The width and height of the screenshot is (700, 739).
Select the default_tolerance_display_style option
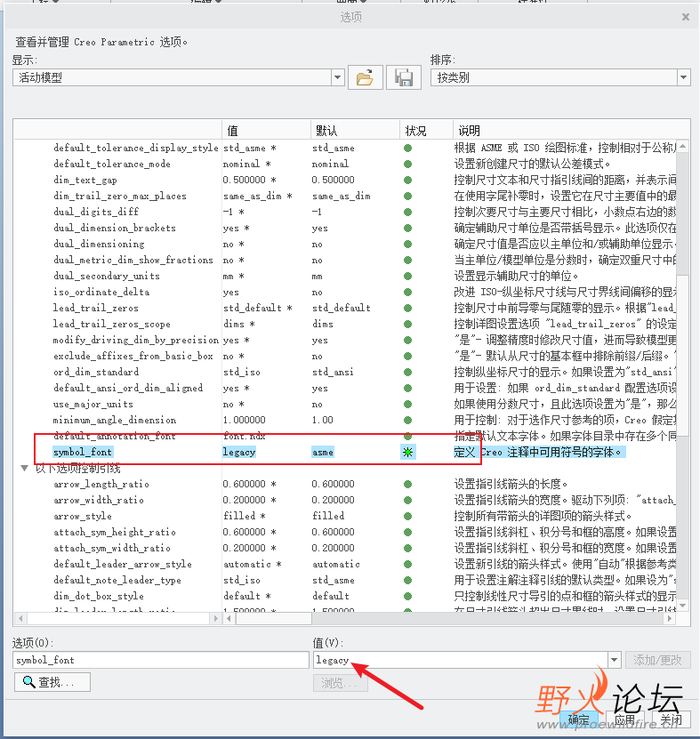[136, 148]
